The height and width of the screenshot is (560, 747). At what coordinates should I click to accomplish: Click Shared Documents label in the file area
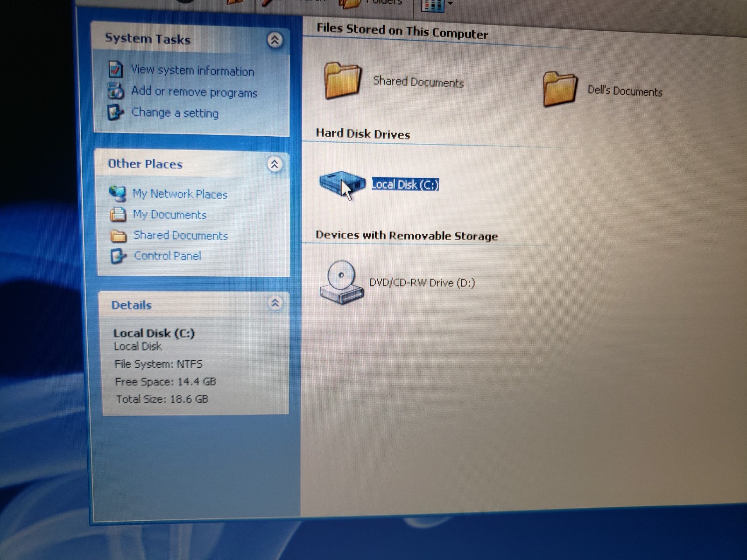(x=418, y=82)
